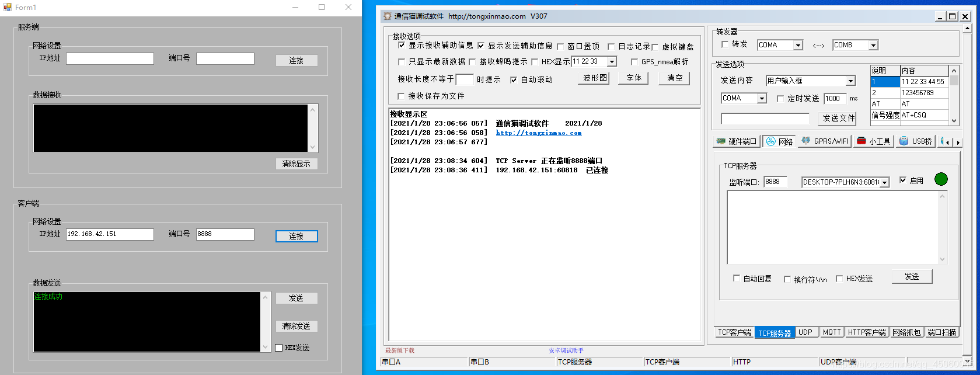Image resolution: width=980 pixels, height=375 pixels.
Task: Check 接收保存为文件 option
Action: (401, 96)
